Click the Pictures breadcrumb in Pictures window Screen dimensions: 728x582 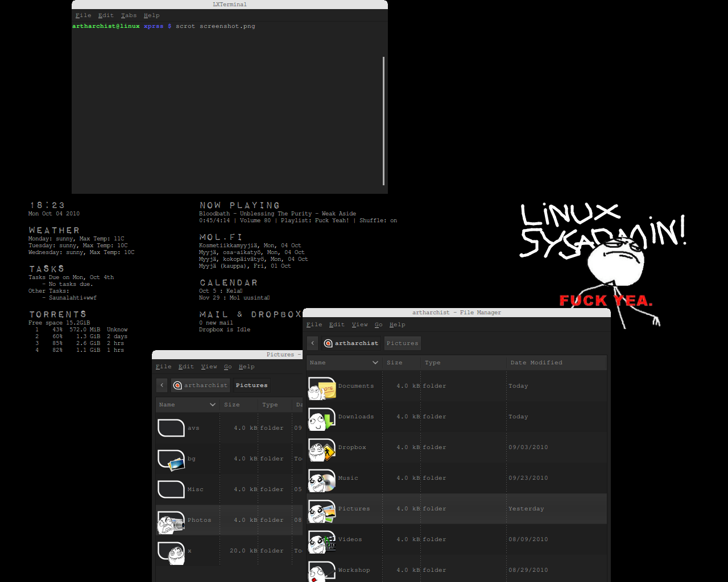[251, 385]
